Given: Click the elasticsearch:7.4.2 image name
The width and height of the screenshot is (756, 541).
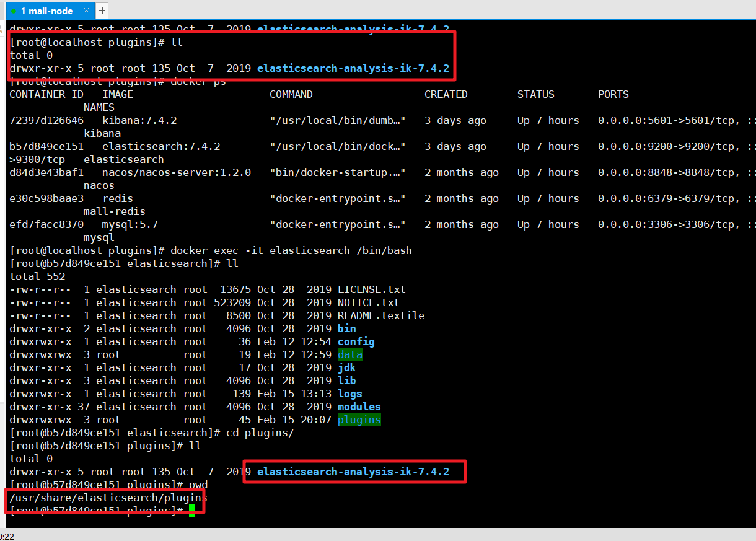Looking at the screenshot, I should click(x=161, y=146).
